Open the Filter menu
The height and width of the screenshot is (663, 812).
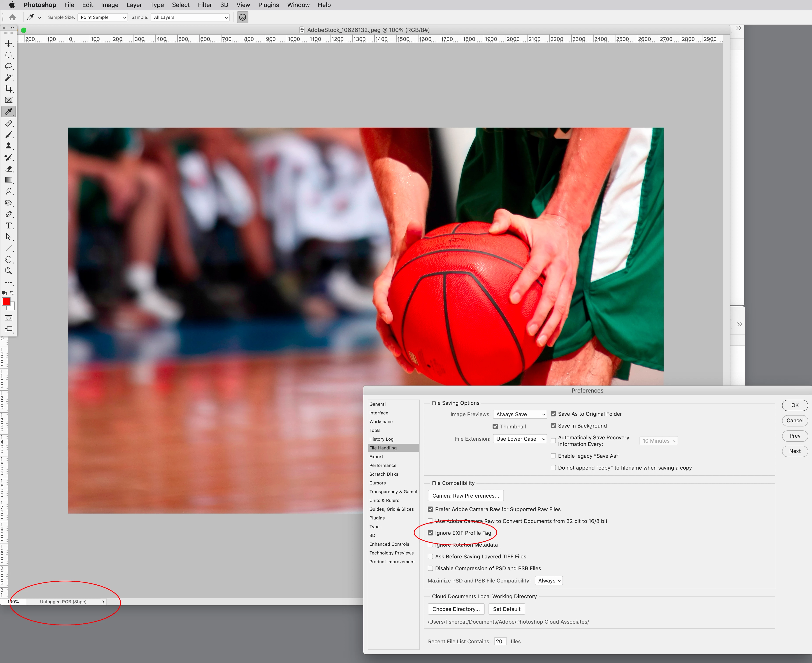pos(205,5)
